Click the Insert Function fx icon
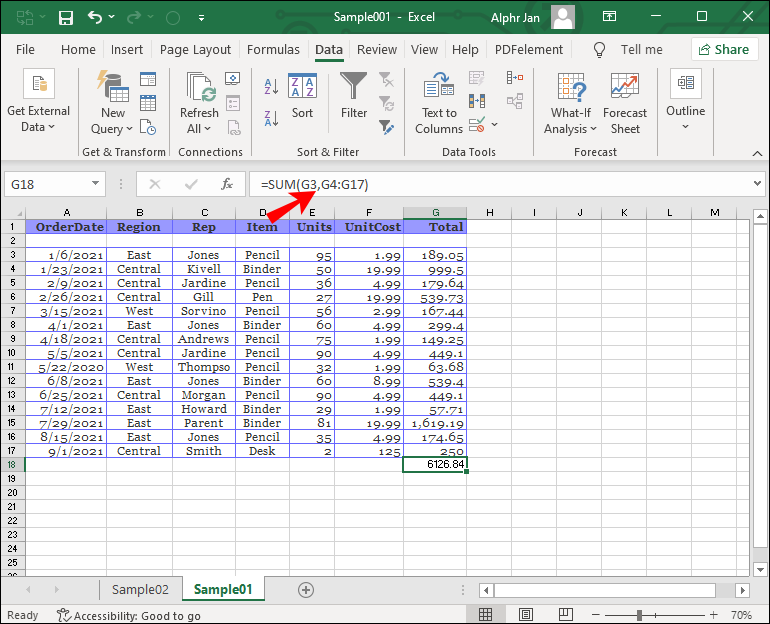 pyautogui.click(x=227, y=184)
